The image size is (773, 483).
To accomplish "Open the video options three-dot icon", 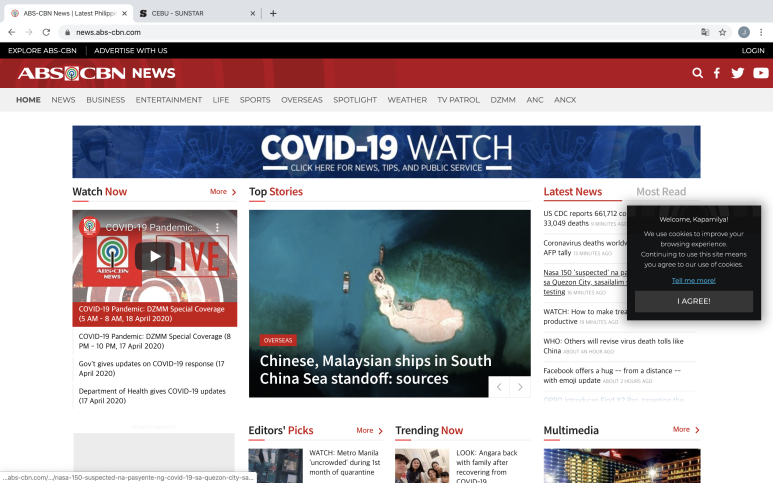I will point(217,227).
